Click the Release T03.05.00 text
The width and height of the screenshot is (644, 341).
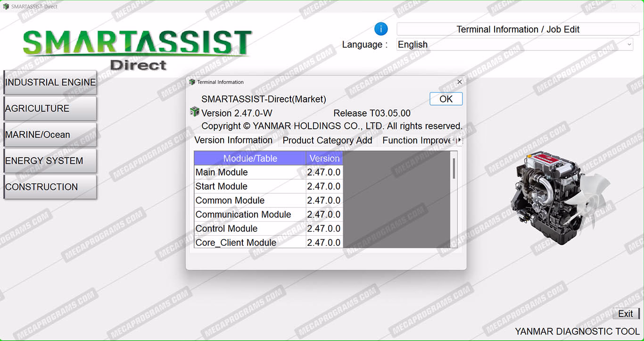point(372,113)
